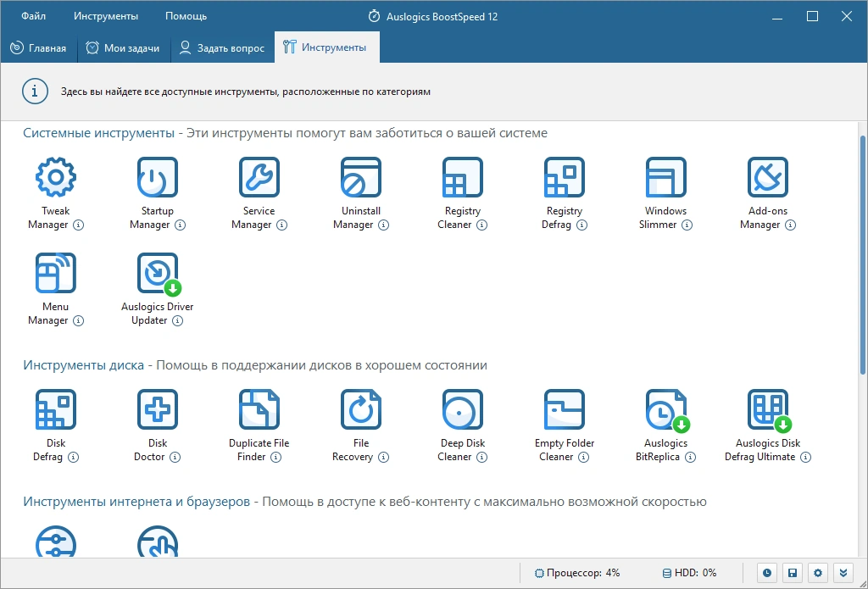The height and width of the screenshot is (589, 868).
Task: Click the Инструменты диска category heading
Action: pyautogui.click(x=84, y=365)
